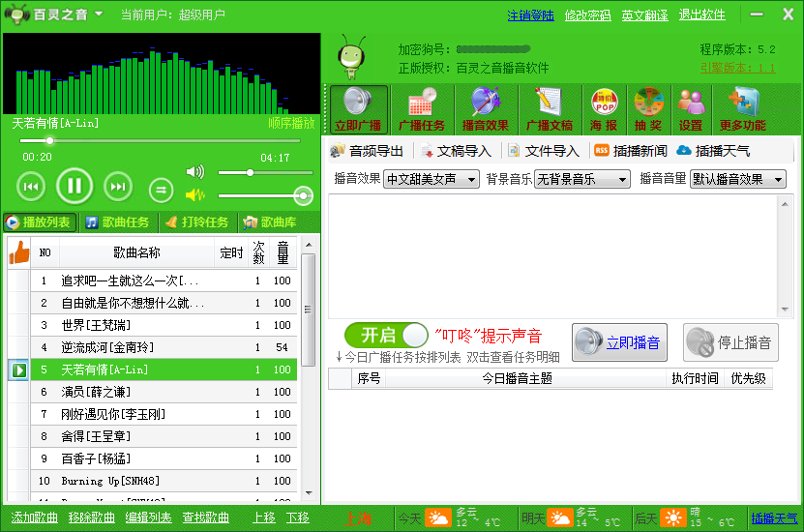The width and height of the screenshot is (804, 532).
Task: Open the 背景音乐 无背景音乐 dropdown
Action: [582, 179]
